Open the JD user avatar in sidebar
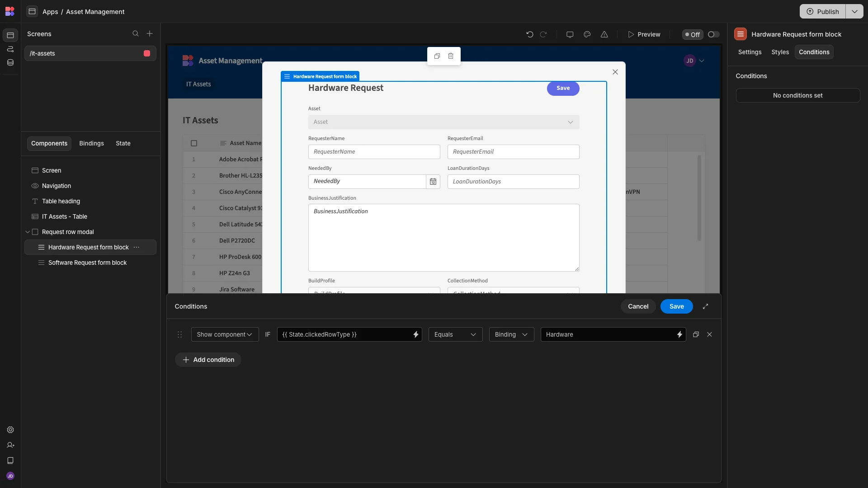 [x=10, y=476]
